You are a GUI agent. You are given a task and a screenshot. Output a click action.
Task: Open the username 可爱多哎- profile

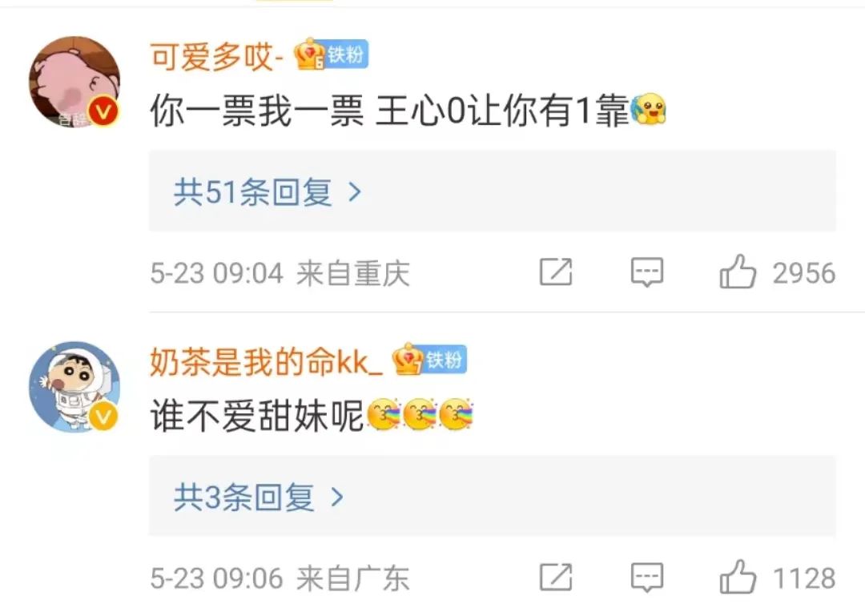pos(217,56)
